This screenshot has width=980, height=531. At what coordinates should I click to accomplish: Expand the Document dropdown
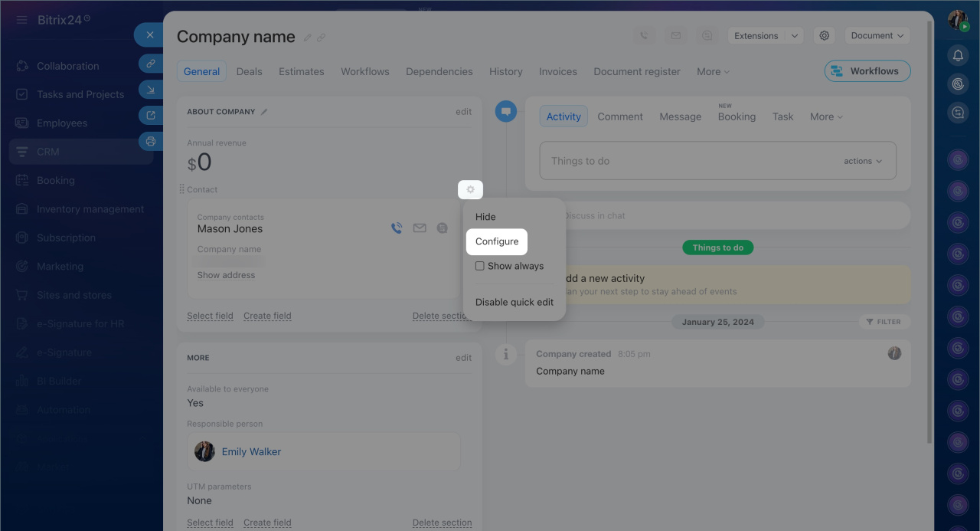pos(877,36)
